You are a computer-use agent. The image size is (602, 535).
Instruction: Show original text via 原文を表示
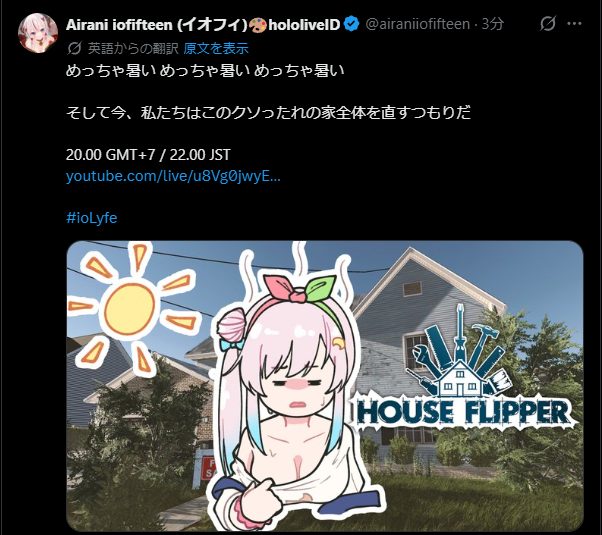coord(216,48)
